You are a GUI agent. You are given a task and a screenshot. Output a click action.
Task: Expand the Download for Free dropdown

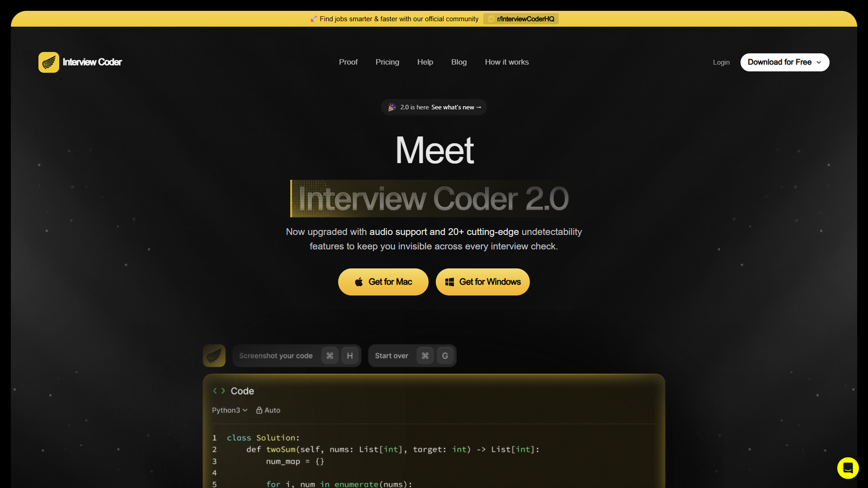(x=784, y=62)
